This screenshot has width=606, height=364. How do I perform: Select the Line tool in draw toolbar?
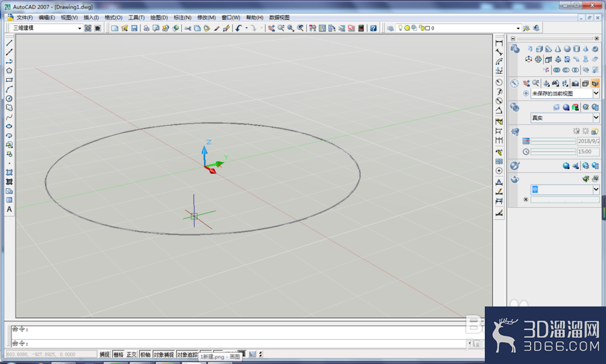(x=9, y=43)
